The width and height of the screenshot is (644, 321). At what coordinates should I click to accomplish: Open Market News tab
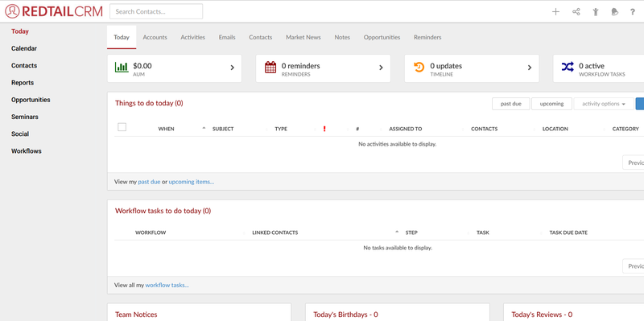303,37
